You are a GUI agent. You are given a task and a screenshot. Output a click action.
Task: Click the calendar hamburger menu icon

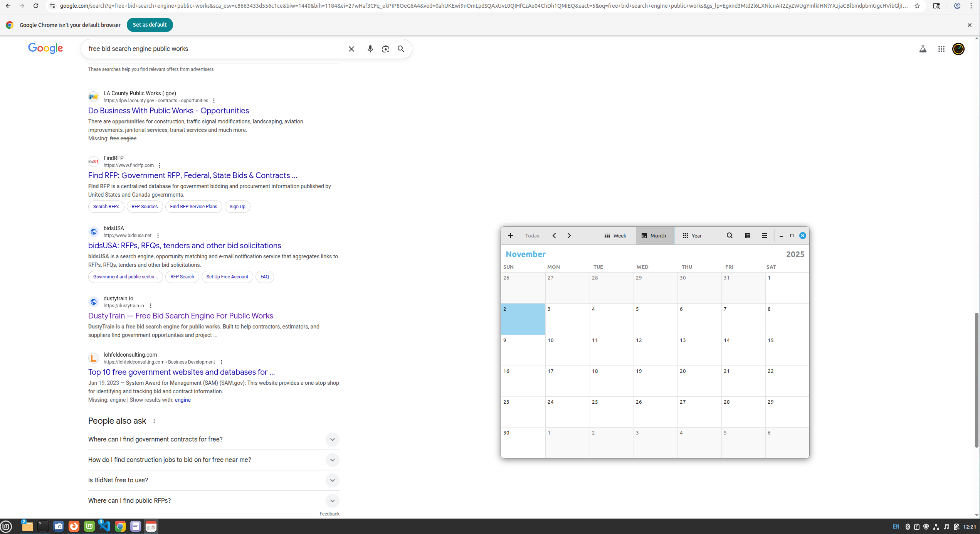point(764,236)
